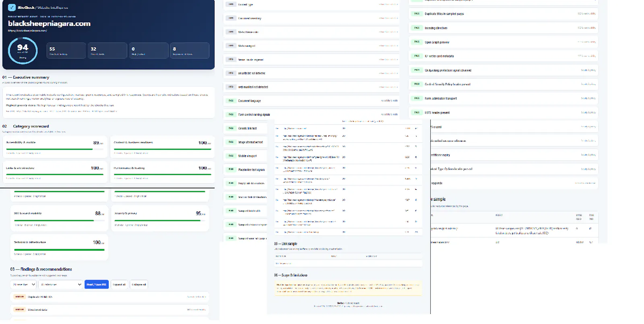Click the Accessibility & mobile score bar
This screenshot has width=644, height=324.
point(55,149)
